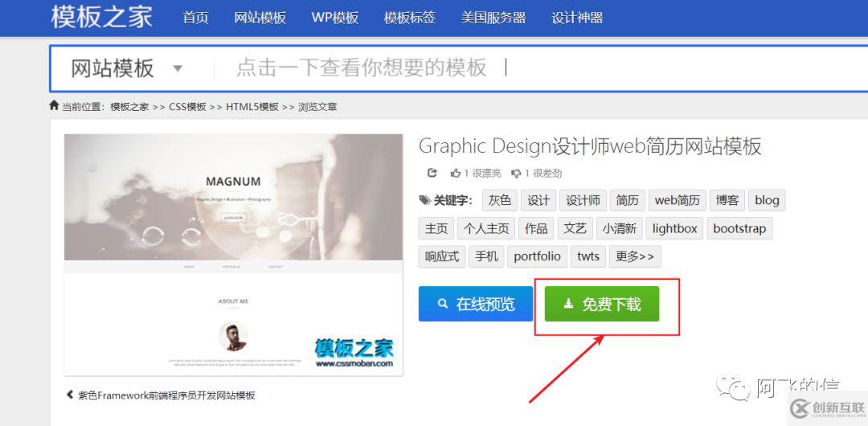
Task: Go to 美国服务器 in the navigation bar
Action: [493, 18]
